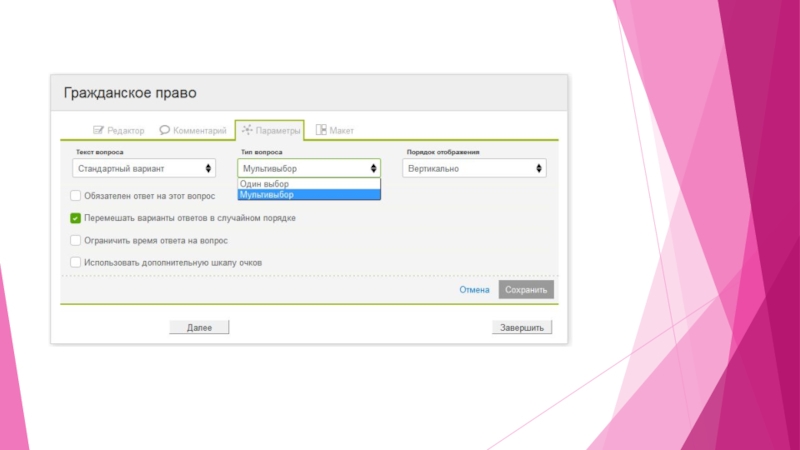Switch to the Комментарий tab

pyautogui.click(x=193, y=131)
